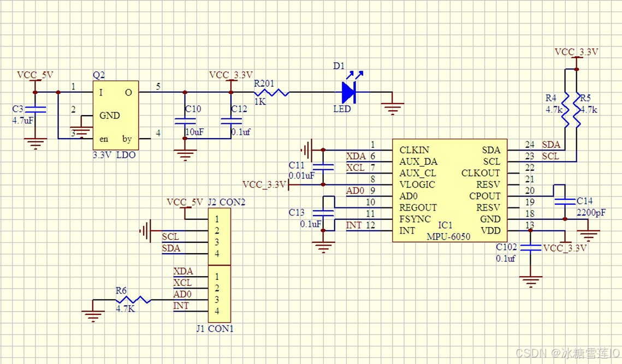Click the IC1 designator label
Screen dimensions: 622x364
coord(445,225)
